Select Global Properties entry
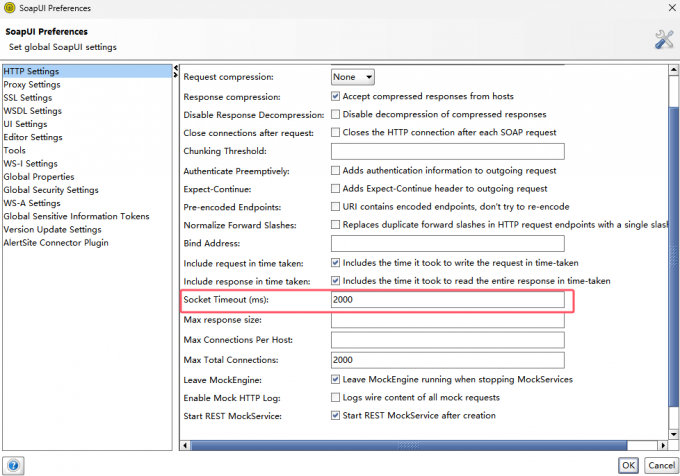The height and width of the screenshot is (476, 680). 87,177
